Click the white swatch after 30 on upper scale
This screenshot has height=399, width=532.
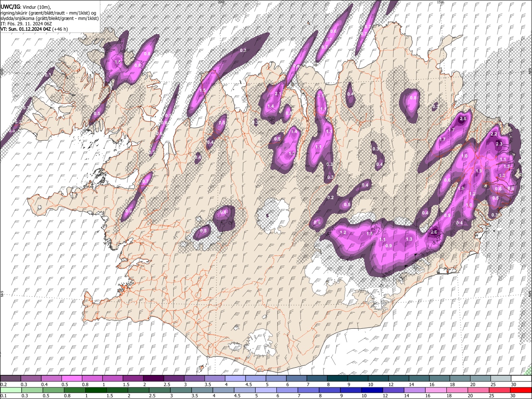pos(521,378)
